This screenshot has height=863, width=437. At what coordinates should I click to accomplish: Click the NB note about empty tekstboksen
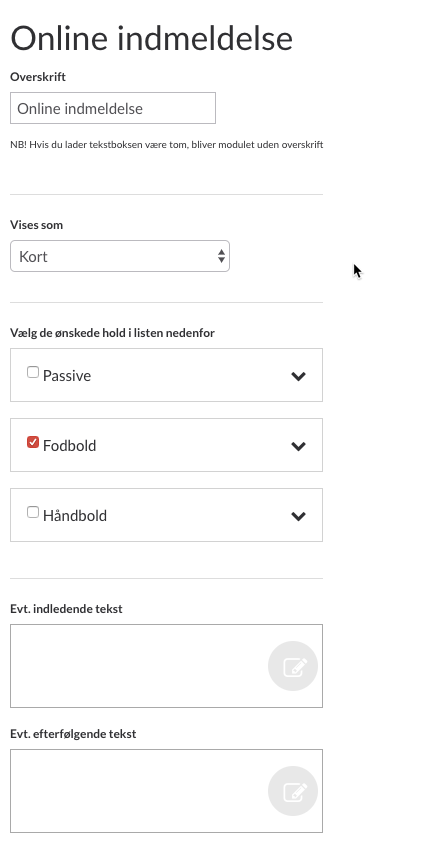(x=167, y=145)
